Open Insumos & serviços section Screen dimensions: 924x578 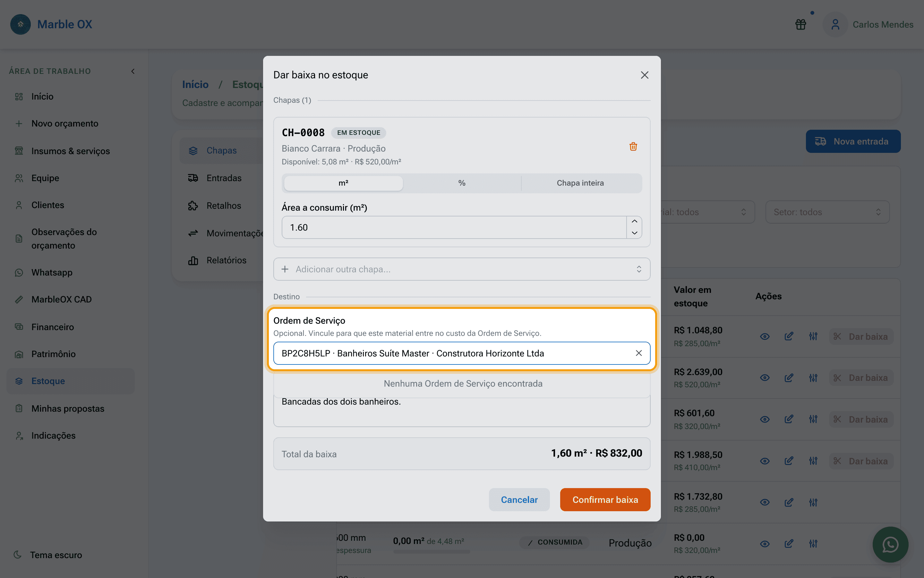click(71, 151)
